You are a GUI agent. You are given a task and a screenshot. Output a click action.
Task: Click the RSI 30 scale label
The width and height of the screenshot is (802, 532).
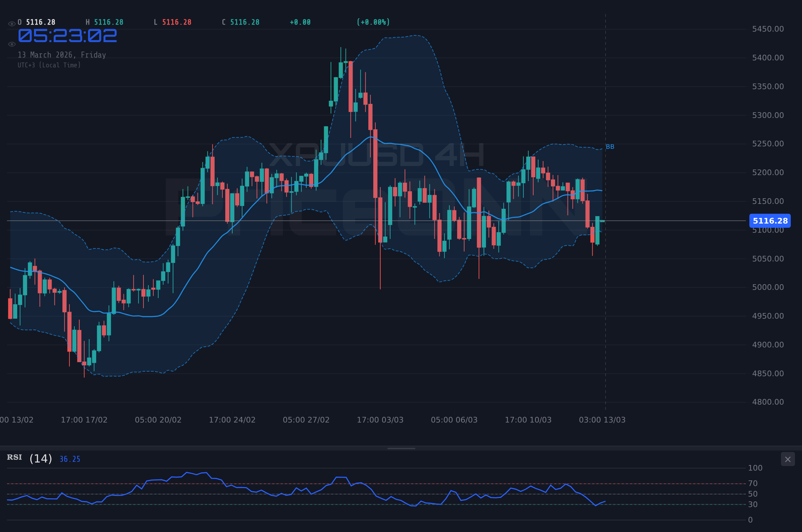point(753,504)
